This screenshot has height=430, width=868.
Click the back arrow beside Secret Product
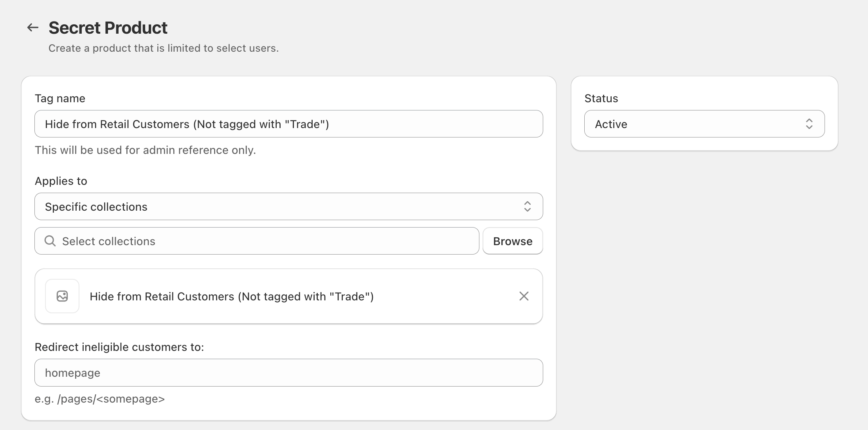(x=32, y=27)
